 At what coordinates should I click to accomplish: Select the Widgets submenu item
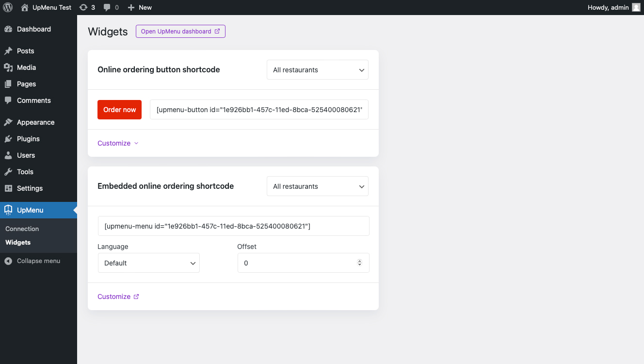click(x=18, y=242)
